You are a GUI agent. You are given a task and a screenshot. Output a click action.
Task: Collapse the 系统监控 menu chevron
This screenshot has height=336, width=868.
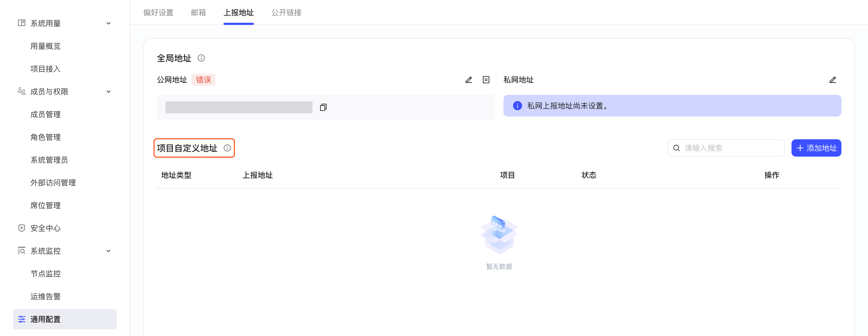pyautogui.click(x=108, y=251)
